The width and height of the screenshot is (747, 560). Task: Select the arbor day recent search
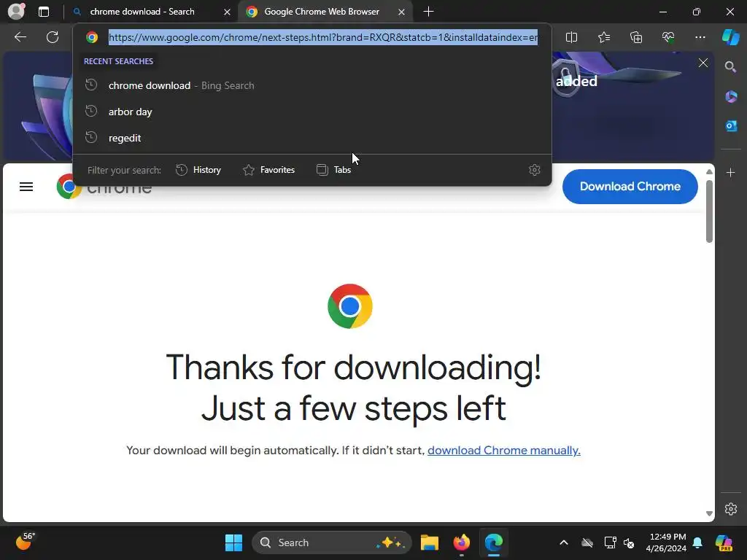click(312, 112)
